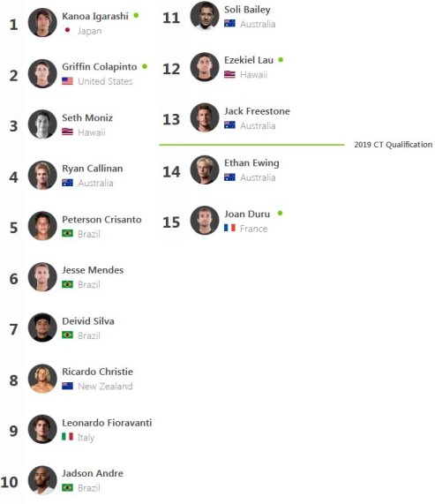The width and height of the screenshot is (435, 504).
Task: Open Ricardo Christie's name link
Action: coord(97,372)
